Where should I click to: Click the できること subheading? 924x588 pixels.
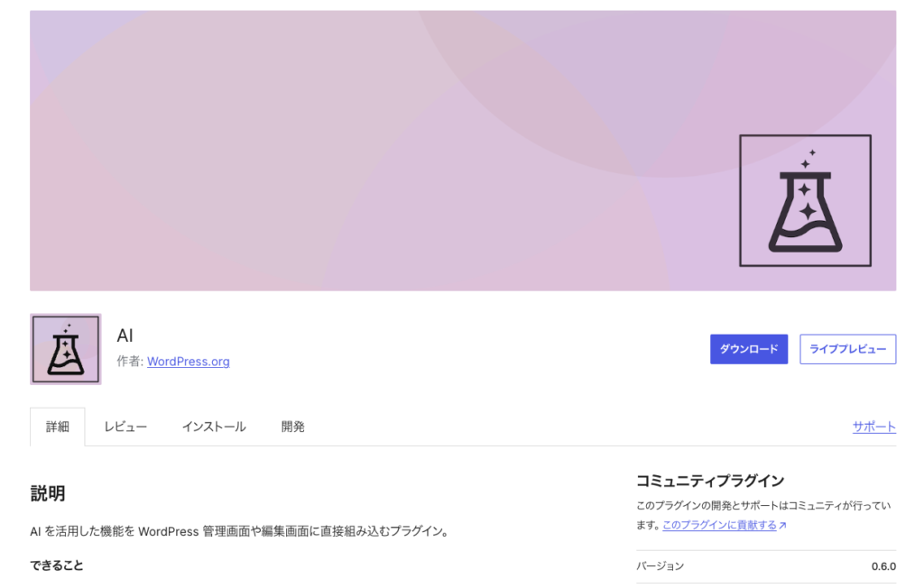click(x=57, y=565)
